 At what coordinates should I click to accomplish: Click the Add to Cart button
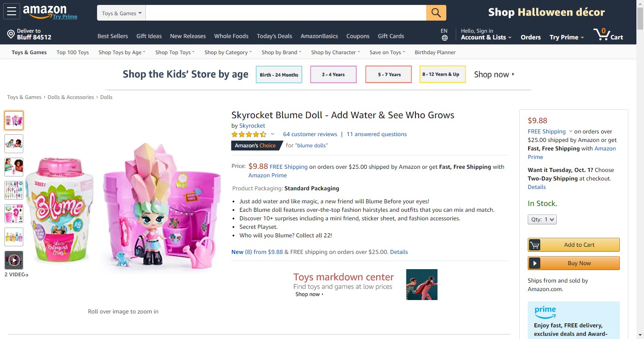pyautogui.click(x=574, y=245)
